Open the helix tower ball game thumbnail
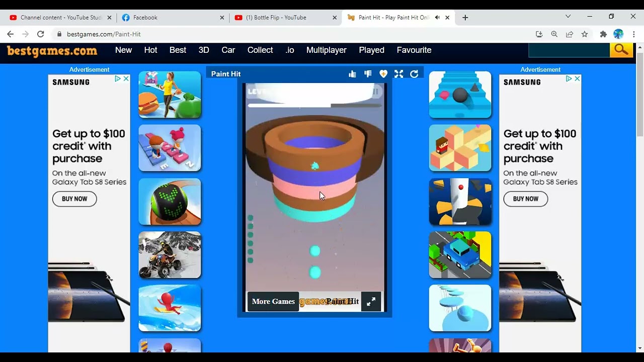Viewport: 644px width, 362px height. pyautogui.click(x=460, y=202)
